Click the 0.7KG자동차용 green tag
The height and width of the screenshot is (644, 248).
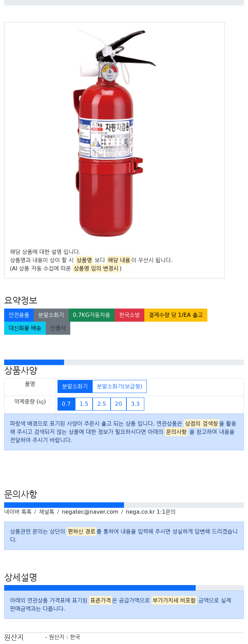pyautogui.click(x=91, y=315)
